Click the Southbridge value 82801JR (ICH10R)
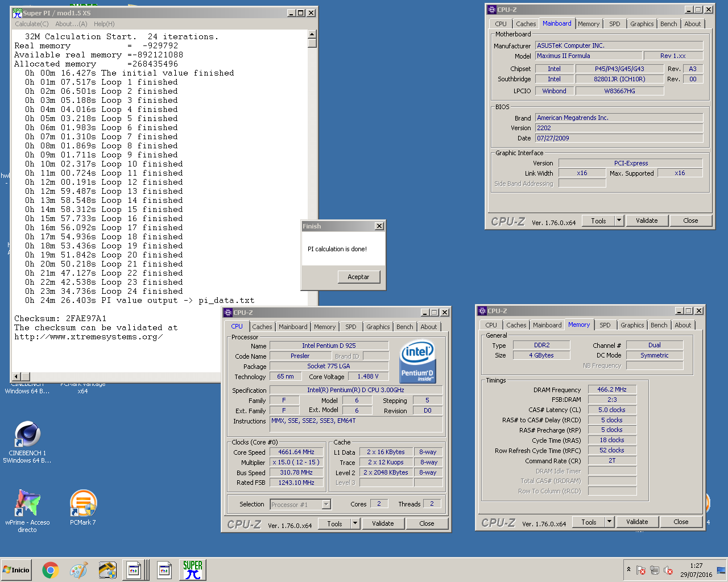 [619, 79]
